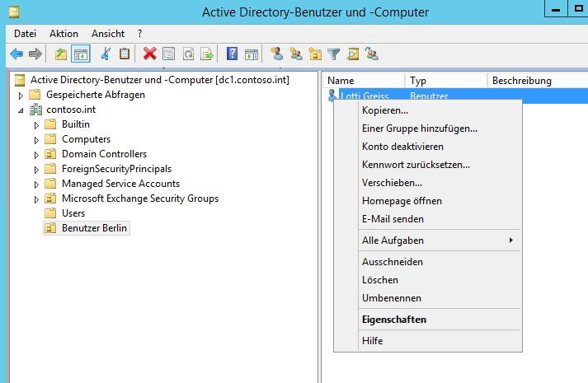This screenshot has height=383, width=588.
Task: Toggle the console tree pane icon
Action: point(81,54)
